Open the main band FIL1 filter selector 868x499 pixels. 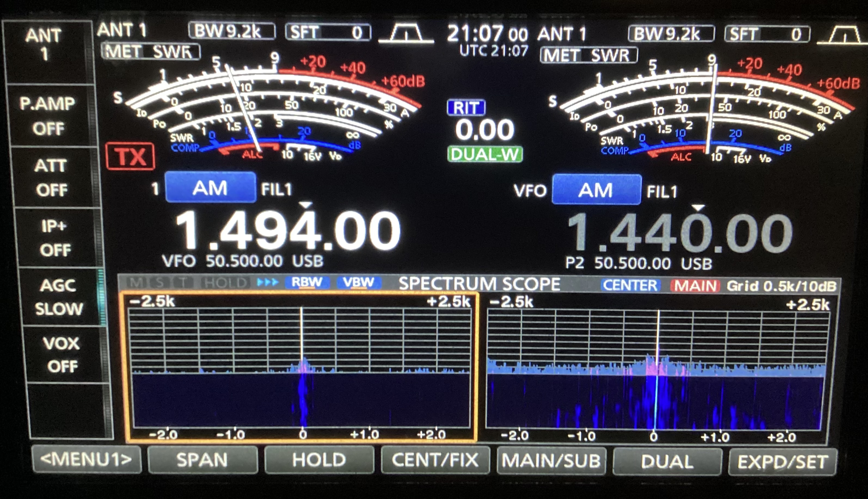276,189
